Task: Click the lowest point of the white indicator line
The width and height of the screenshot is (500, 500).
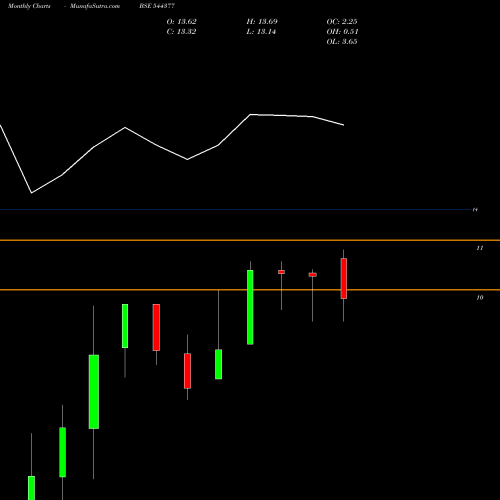Action: pos(32,193)
